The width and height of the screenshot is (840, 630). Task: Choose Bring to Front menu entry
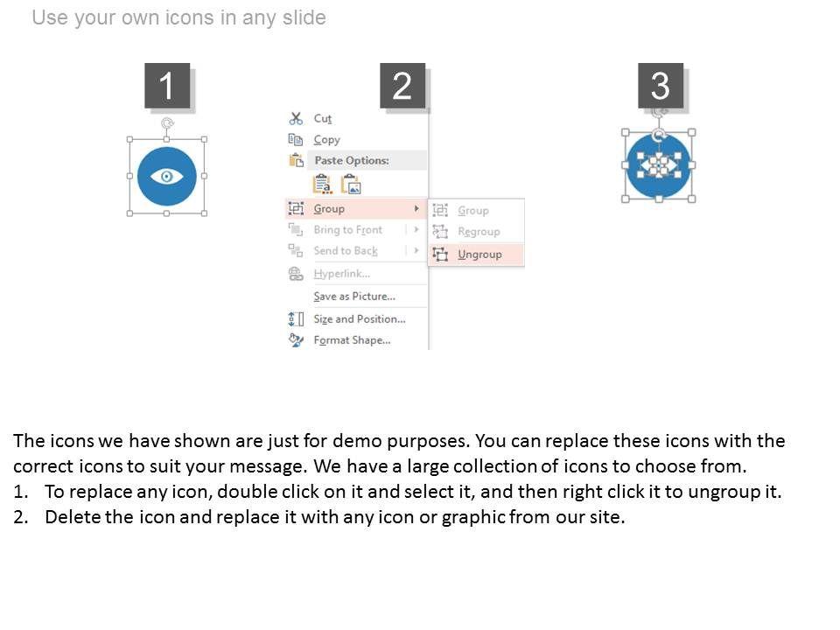tap(347, 229)
